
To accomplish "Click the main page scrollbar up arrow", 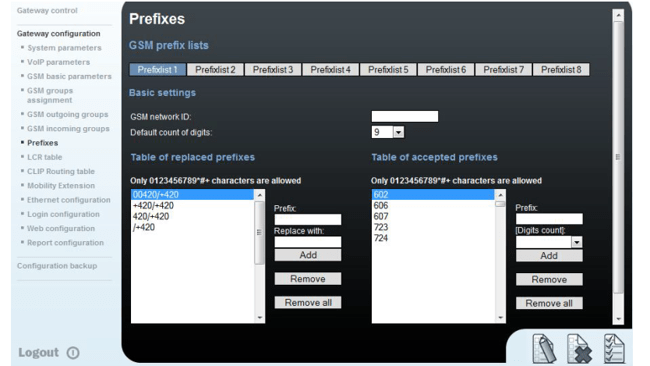I will [618, 15].
